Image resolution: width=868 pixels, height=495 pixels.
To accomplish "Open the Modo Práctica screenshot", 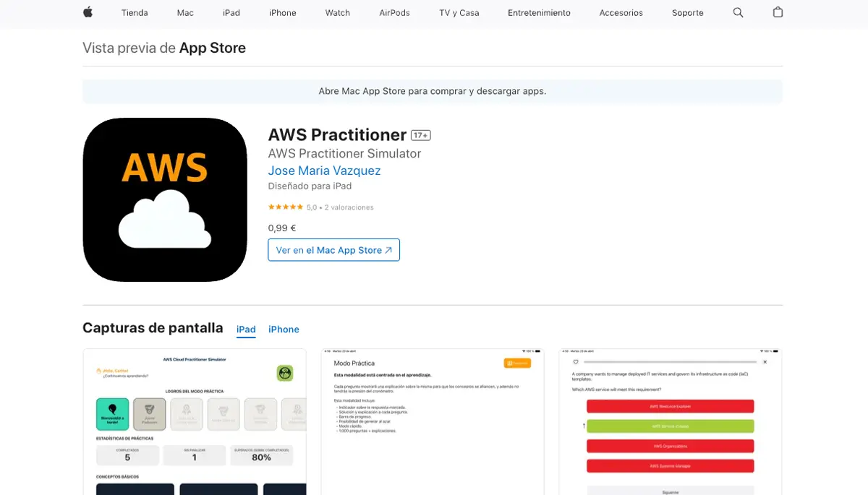I will [x=433, y=422].
